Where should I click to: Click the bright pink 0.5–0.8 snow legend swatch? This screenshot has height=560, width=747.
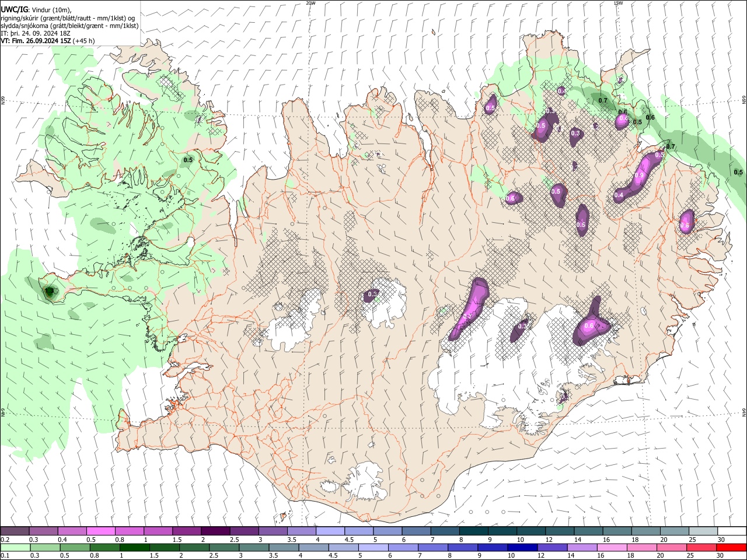click(x=101, y=531)
